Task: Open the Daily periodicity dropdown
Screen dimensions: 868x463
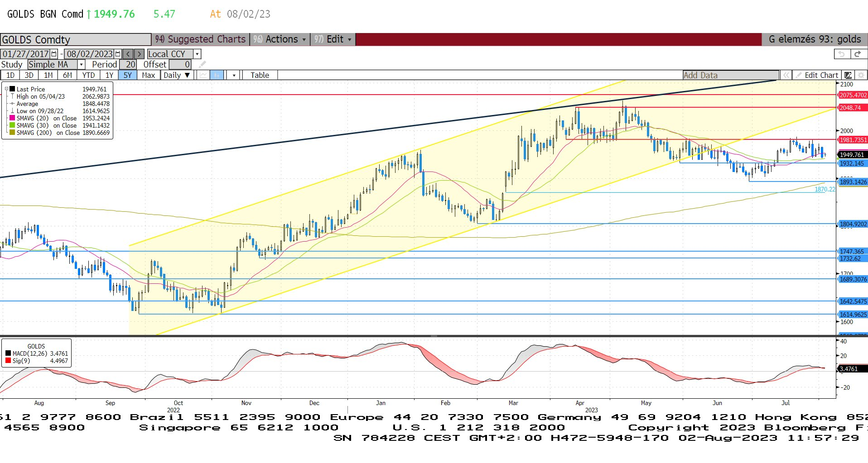Action: (177, 75)
